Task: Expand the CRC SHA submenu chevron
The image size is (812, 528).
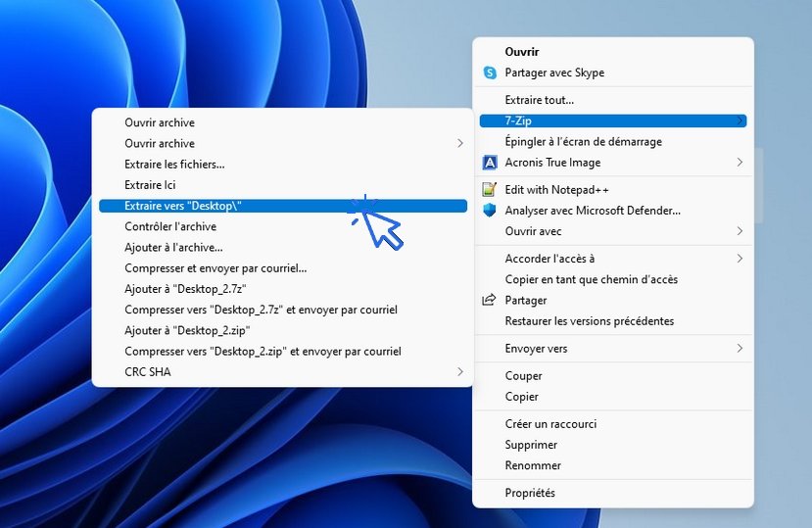Action: tap(459, 371)
